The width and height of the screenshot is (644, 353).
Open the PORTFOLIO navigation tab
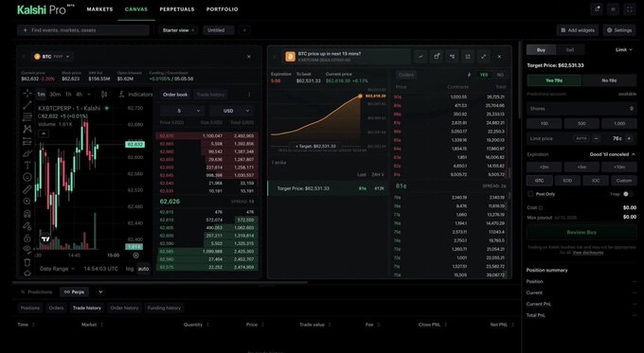click(223, 9)
